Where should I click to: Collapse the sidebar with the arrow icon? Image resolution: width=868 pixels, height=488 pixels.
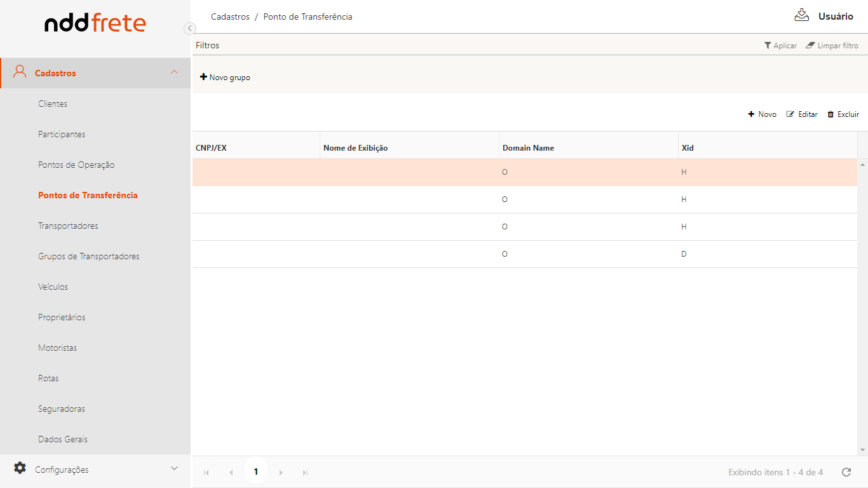coord(189,28)
